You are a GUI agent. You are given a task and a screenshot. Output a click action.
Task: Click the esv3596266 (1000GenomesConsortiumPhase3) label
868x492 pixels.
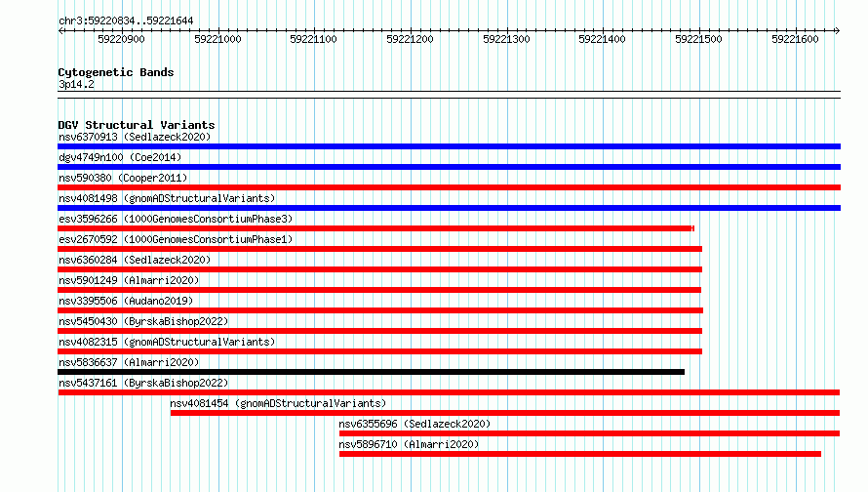(176, 219)
